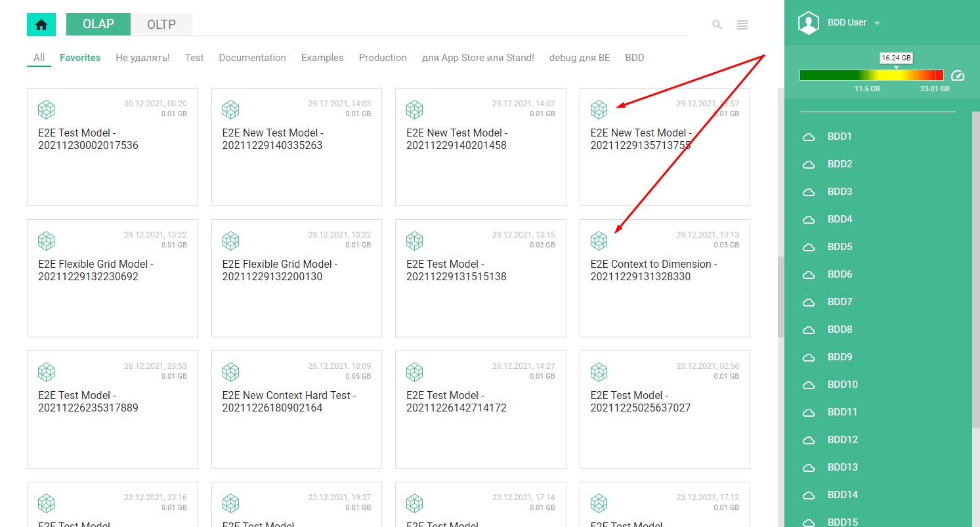Click cloud icon next to BDD4
Image resolution: width=980 pixels, height=527 pixels.
point(809,220)
